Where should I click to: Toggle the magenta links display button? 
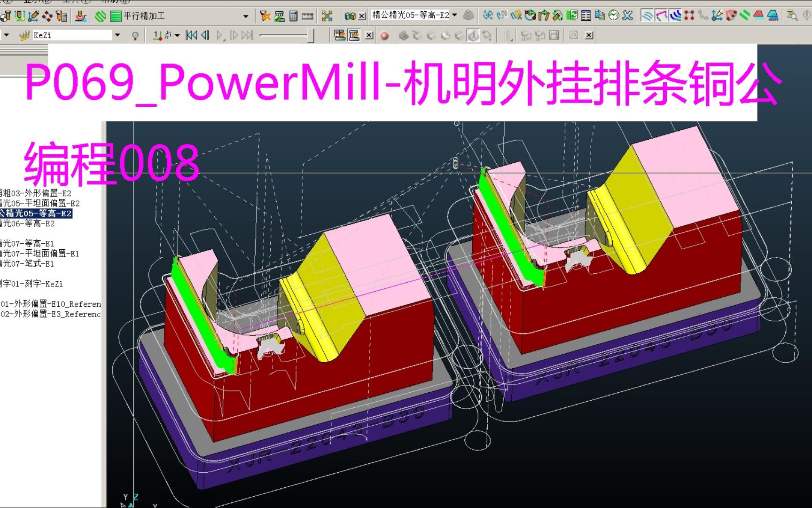661,16
